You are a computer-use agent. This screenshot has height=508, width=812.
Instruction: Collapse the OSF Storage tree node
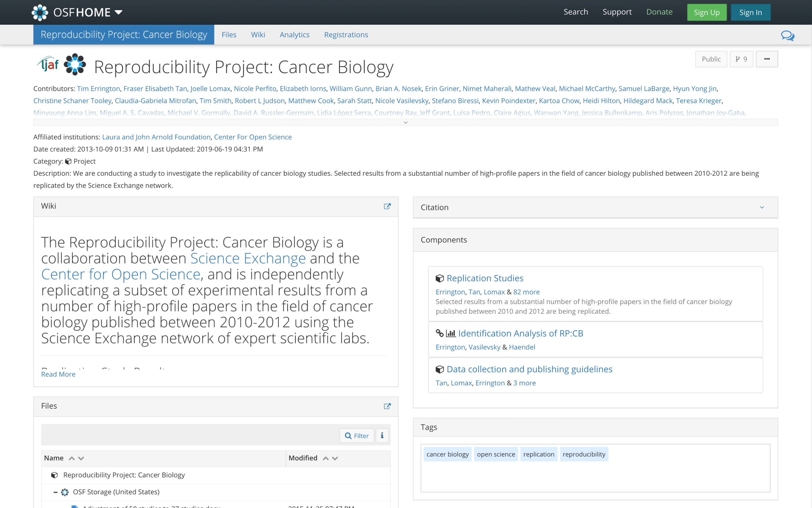[x=55, y=492]
